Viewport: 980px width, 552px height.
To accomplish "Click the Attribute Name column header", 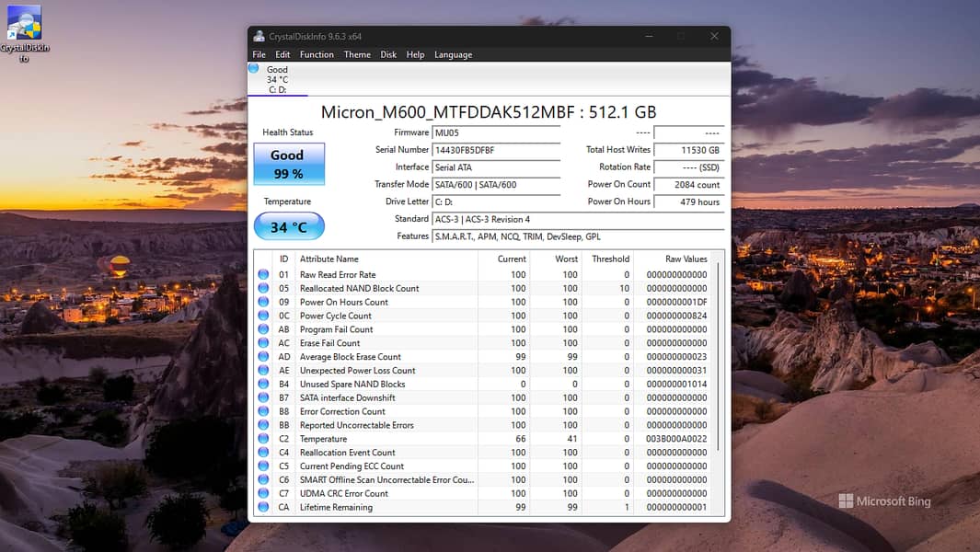I will point(386,259).
